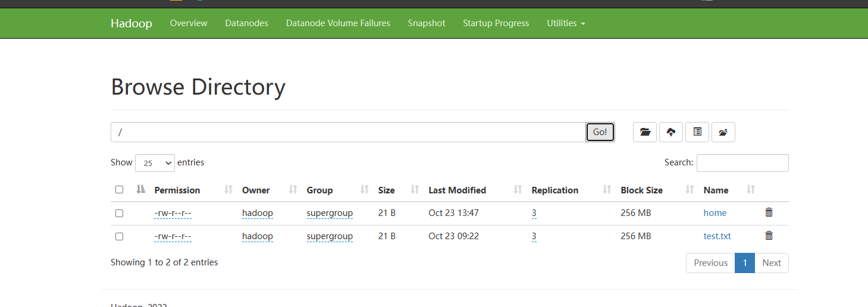The width and height of the screenshot is (868, 307).
Task: Delete test.txt using its trash icon
Action: click(769, 236)
